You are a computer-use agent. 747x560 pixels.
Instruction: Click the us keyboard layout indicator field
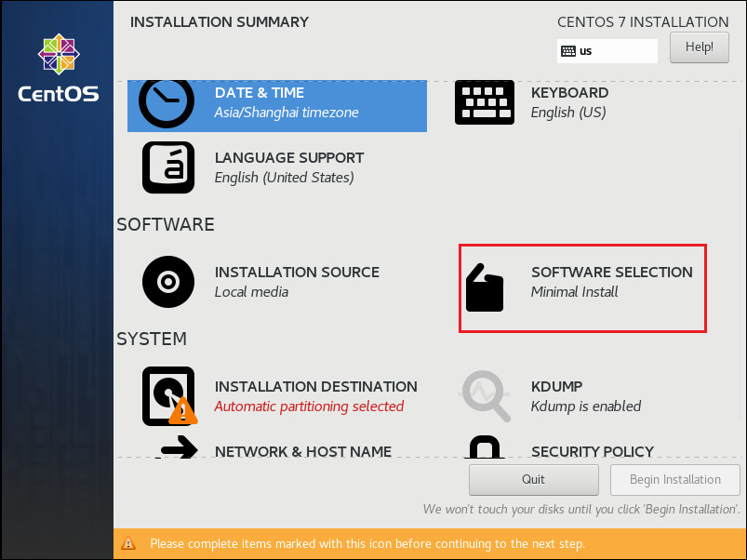(x=607, y=51)
